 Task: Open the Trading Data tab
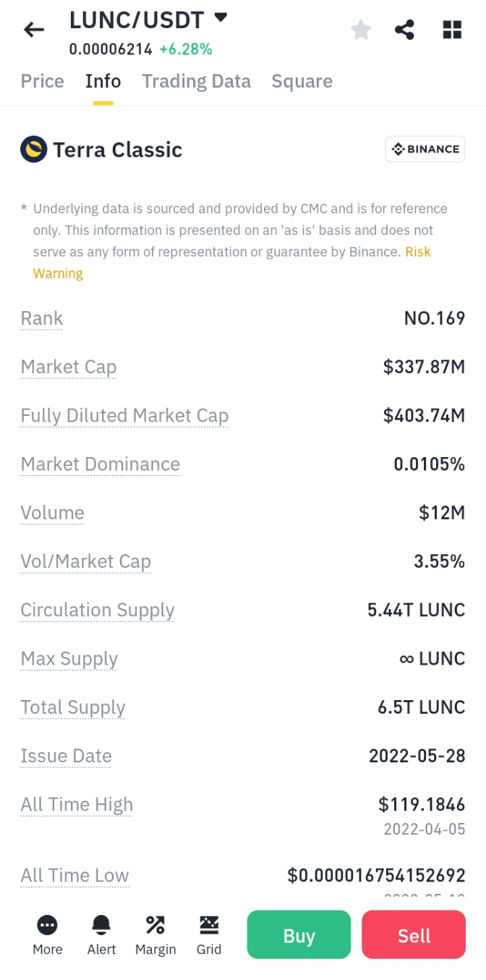(197, 81)
